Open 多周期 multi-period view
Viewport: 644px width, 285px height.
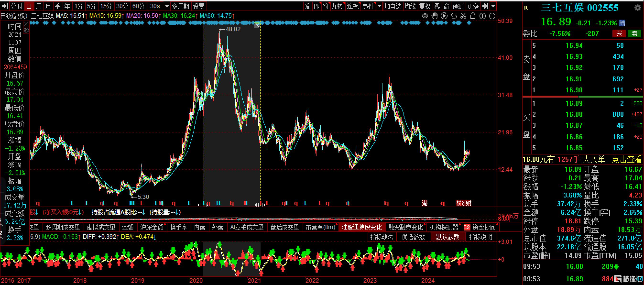pos(180,6)
